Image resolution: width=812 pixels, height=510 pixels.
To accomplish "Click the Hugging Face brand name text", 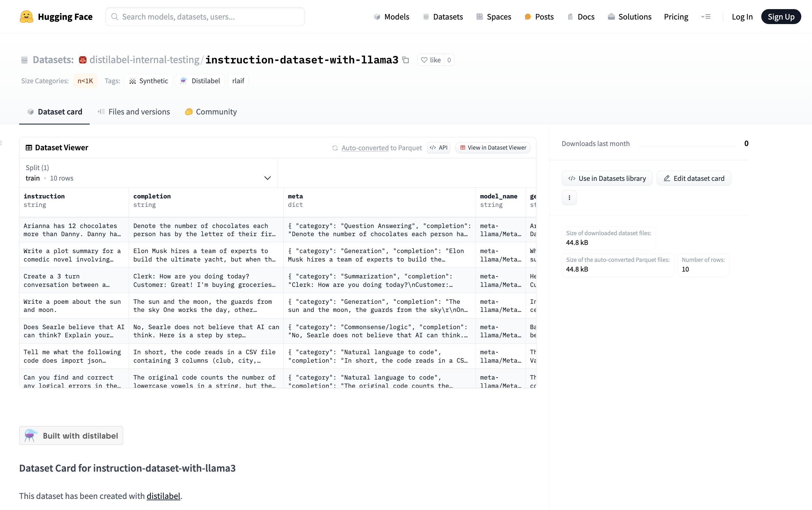I will [65, 17].
